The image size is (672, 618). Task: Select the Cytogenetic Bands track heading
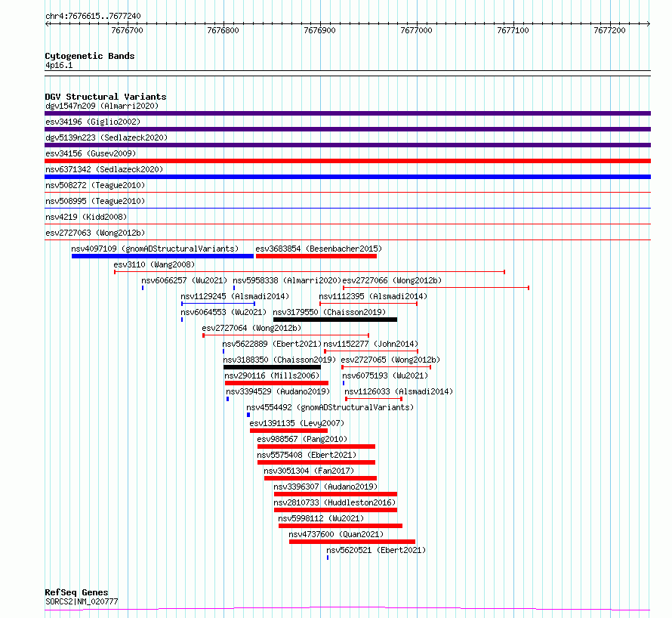pyautogui.click(x=90, y=56)
